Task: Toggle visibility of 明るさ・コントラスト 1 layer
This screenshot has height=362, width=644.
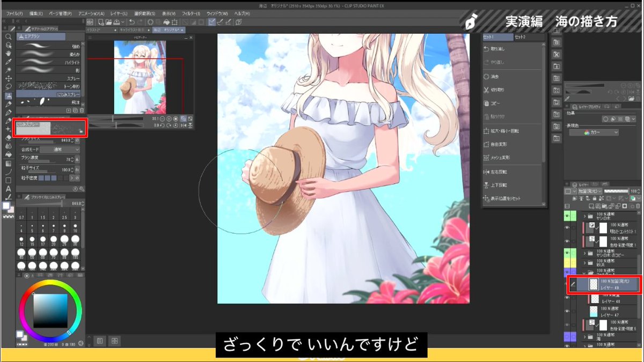Action: pyautogui.click(x=567, y=227)
